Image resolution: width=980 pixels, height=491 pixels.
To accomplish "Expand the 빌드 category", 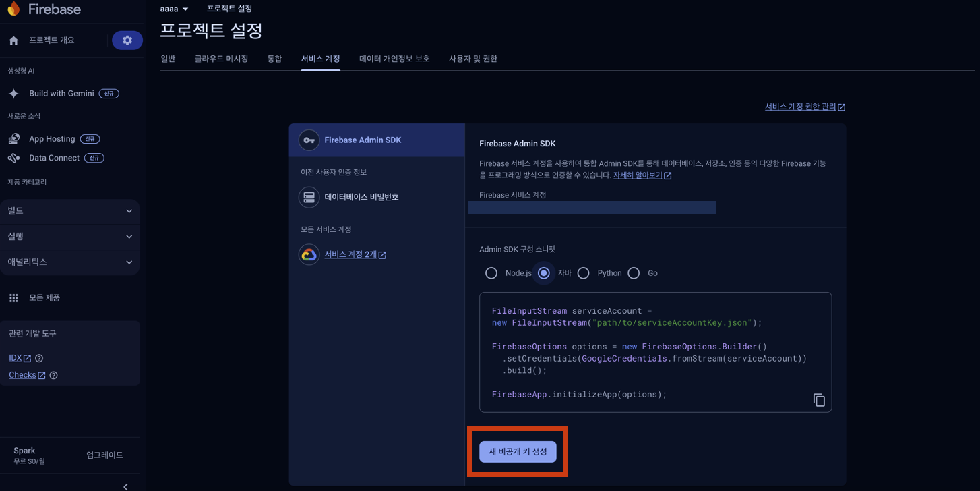I will pyautogui.click(x=70, y=211).
